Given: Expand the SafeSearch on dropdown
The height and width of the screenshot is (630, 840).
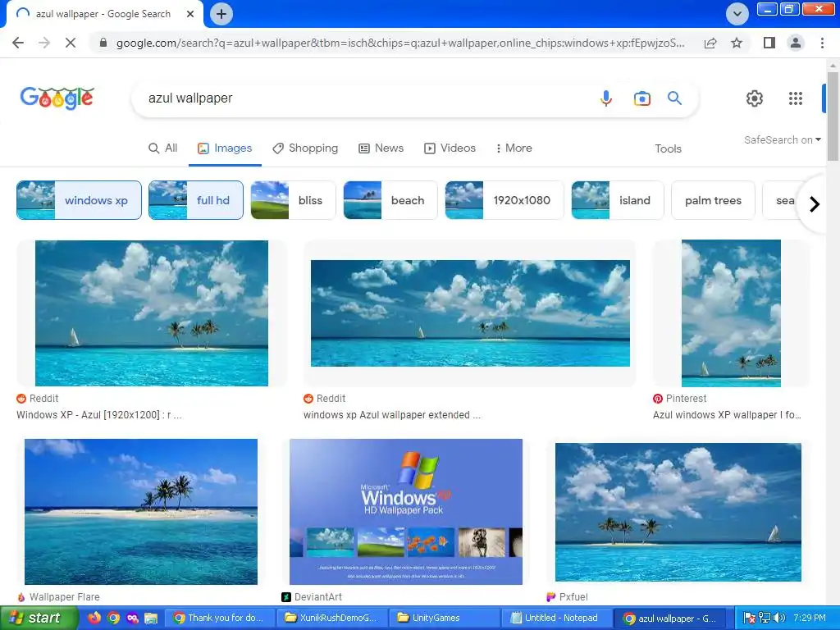Looking at the screenshot, I should click(x=782, y=139).
